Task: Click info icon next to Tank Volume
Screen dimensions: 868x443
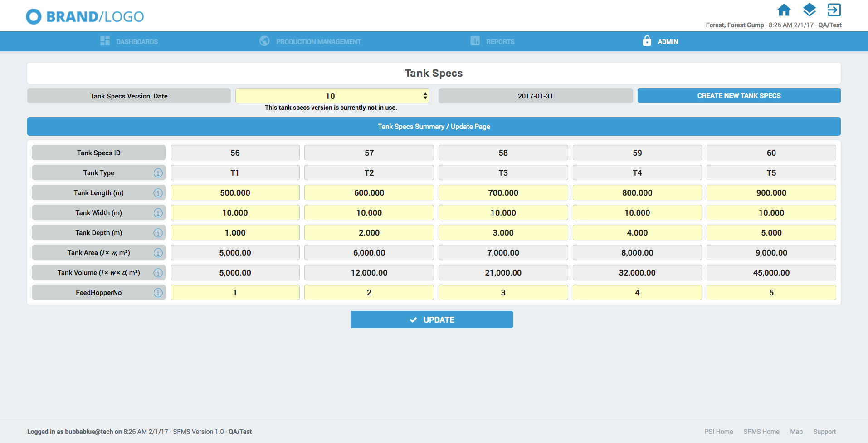Action: pyautogui.click(x=158, y=273)
